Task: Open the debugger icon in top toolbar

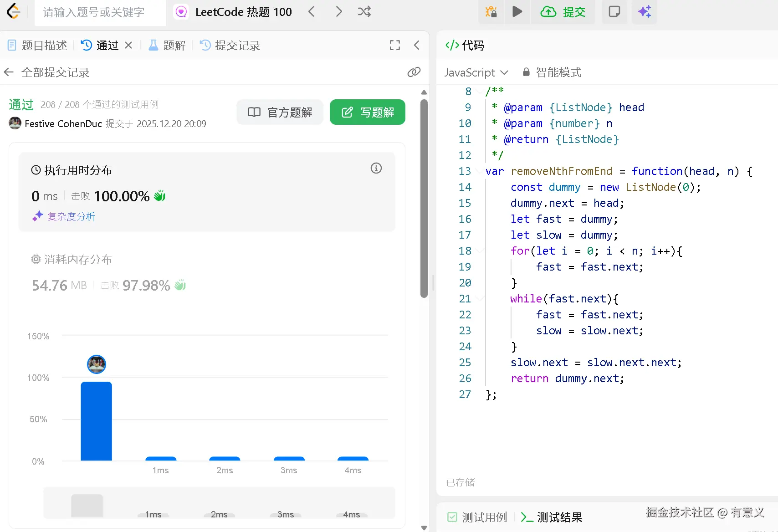Action: click(491, 12)
